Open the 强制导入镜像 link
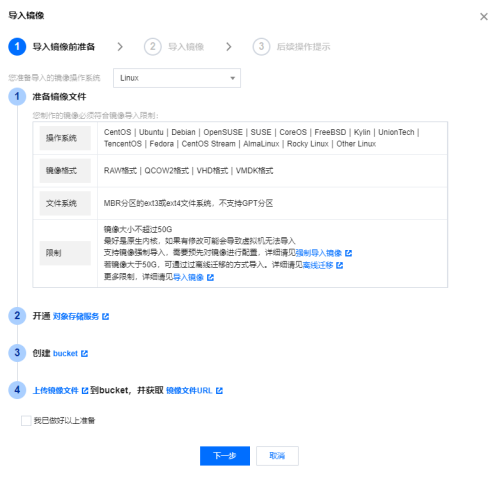Viewport: 500px width, 479px height. (x=319, y=253)
